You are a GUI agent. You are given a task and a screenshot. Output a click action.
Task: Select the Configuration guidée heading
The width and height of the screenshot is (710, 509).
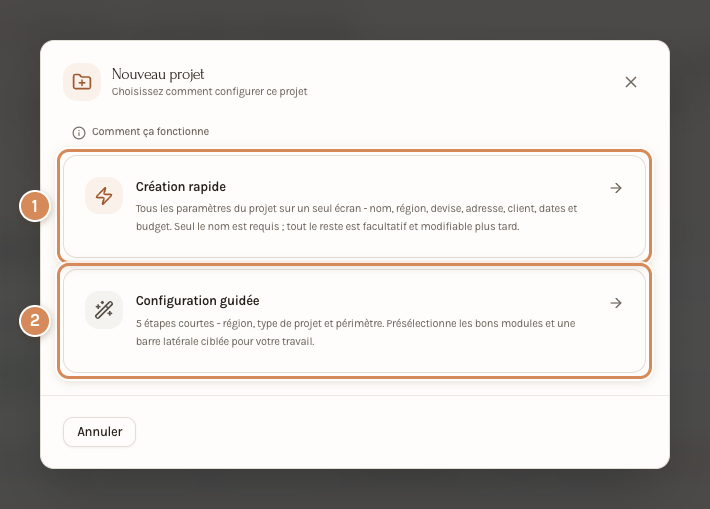[197, 301]
